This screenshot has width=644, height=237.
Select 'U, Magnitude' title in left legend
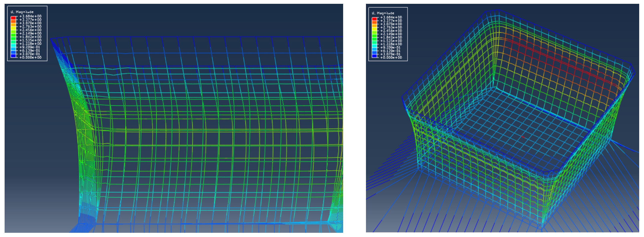coord(22,12)
